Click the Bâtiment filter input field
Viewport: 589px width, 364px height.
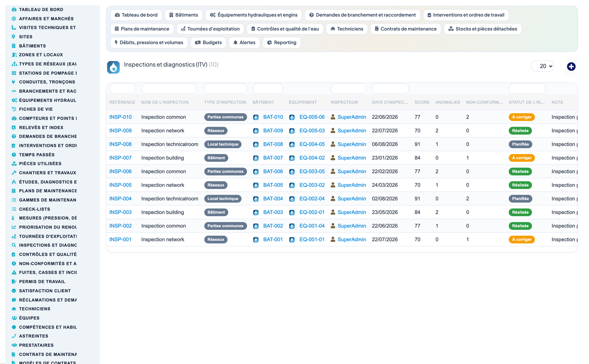point(268,88)
